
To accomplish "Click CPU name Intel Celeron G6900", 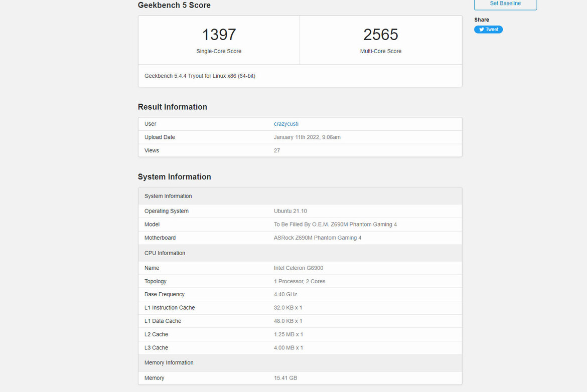I will (299, 268).
